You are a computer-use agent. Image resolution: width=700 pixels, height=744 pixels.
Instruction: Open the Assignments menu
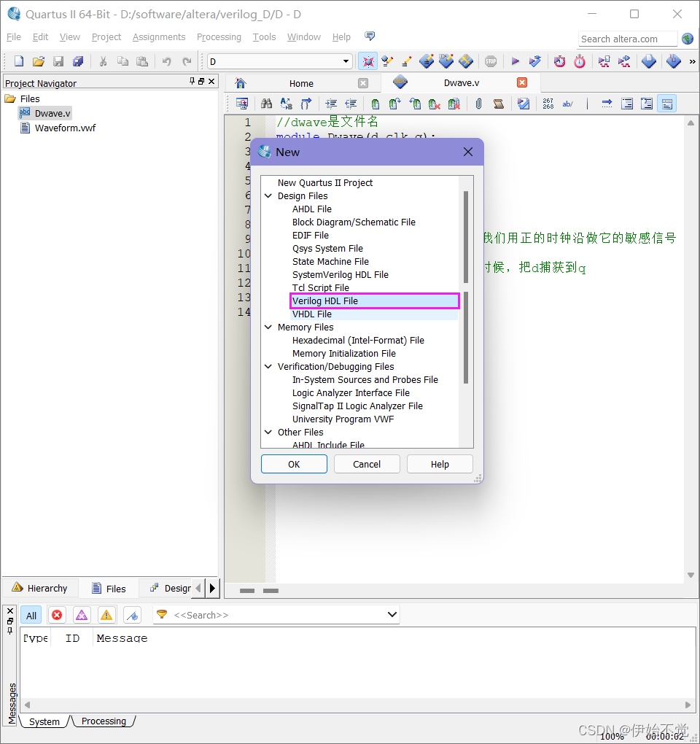pyautogui.click(x=159, y=37)
